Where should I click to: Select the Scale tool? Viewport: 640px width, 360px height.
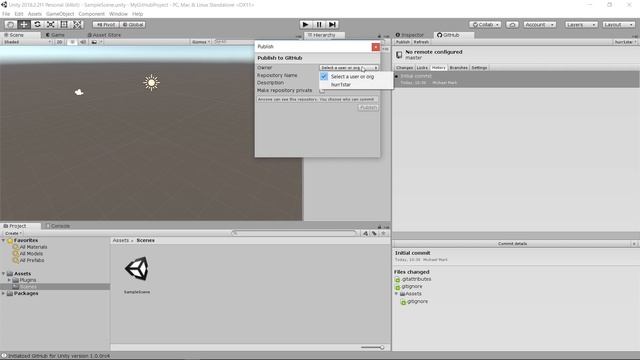51,24
